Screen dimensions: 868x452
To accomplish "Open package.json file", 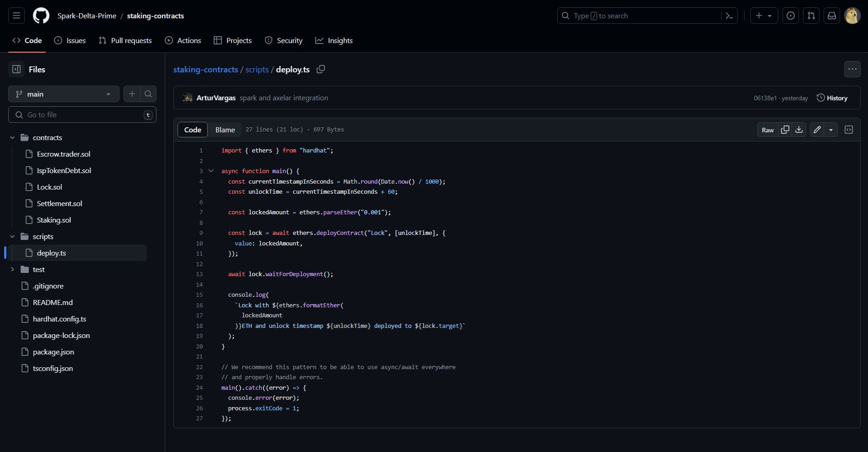I will click(x=54, y=352).
